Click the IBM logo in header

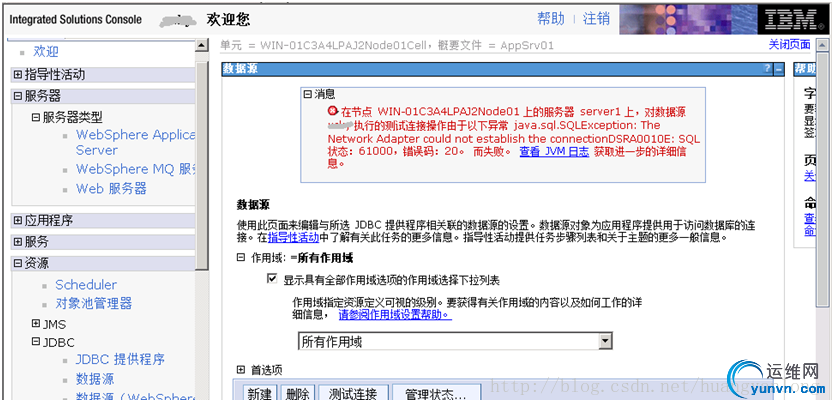(793, 20)
